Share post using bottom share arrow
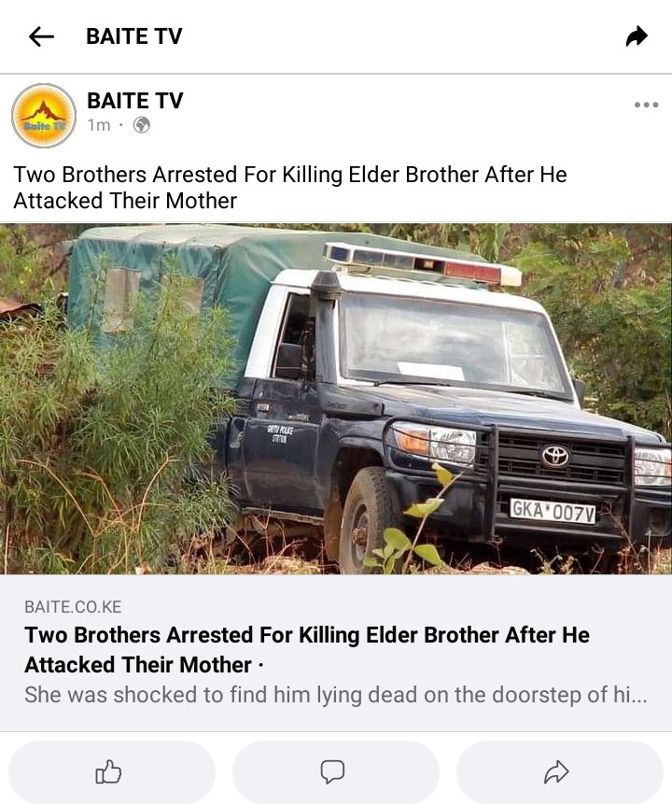Viewport: 672px width, 806px height. click(x=559, y=772)
